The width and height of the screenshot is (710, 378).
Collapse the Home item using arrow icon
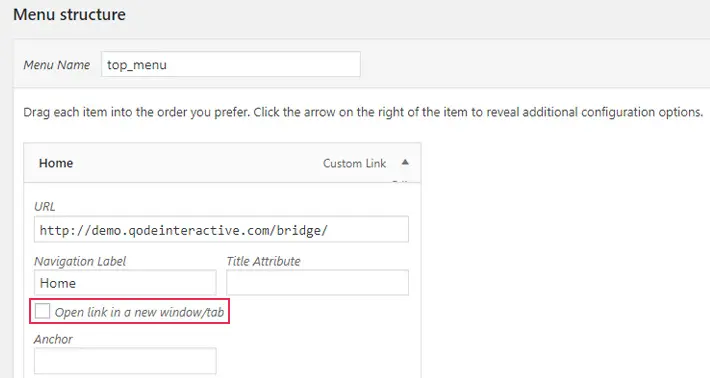[x=405, y=162]
